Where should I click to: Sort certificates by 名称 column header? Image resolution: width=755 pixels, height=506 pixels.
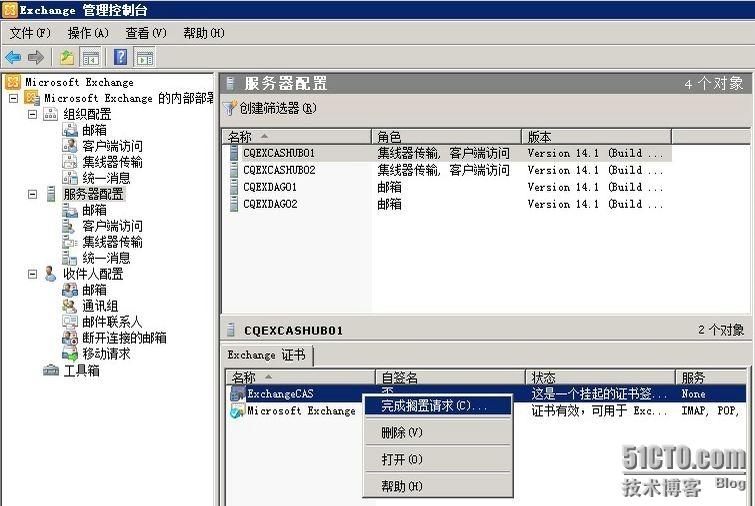pyautogui.click(x=300, y=377)
